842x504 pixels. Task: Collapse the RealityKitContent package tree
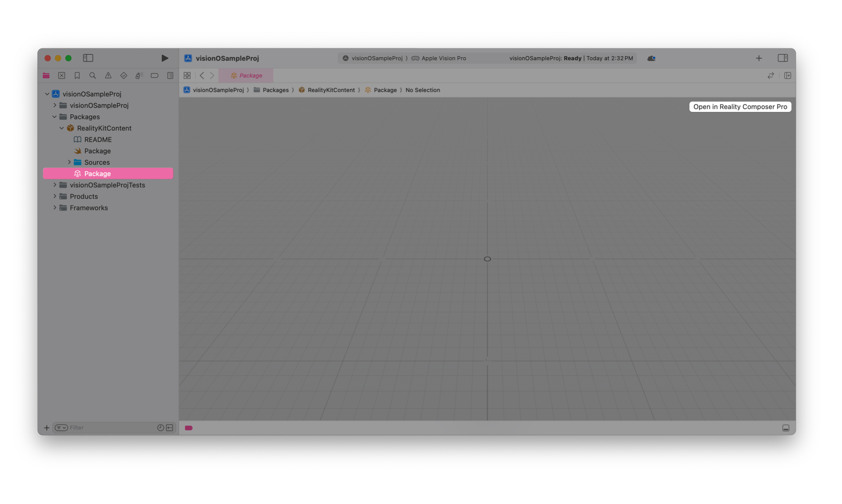point(61,128)
